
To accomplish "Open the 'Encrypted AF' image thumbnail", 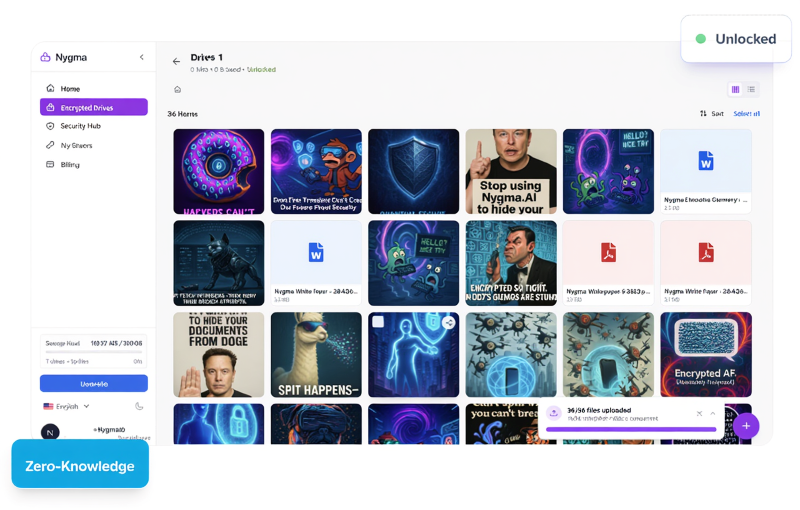I will click(x=706, y=355).
